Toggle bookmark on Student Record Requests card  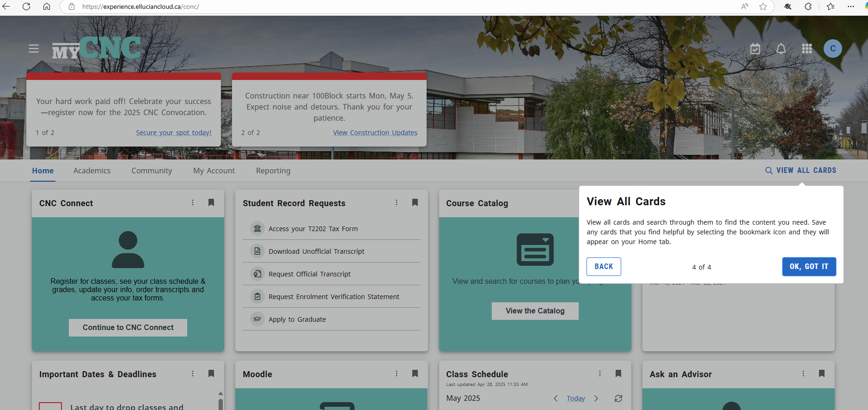[x=415, y=202]
